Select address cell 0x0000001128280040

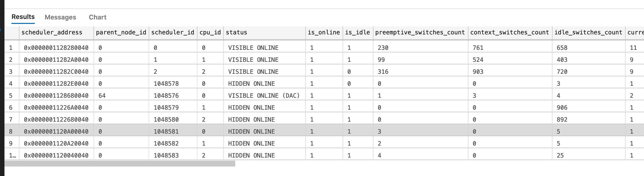[x=56, y=48]
